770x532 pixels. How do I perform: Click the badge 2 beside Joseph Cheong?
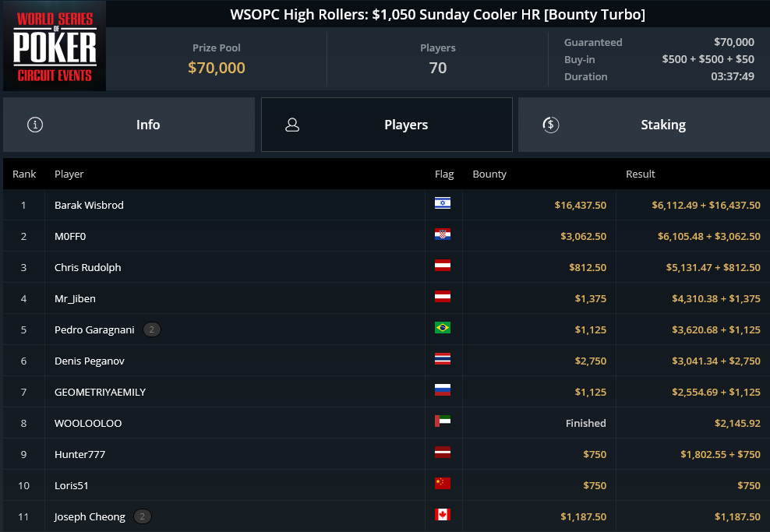143,516
